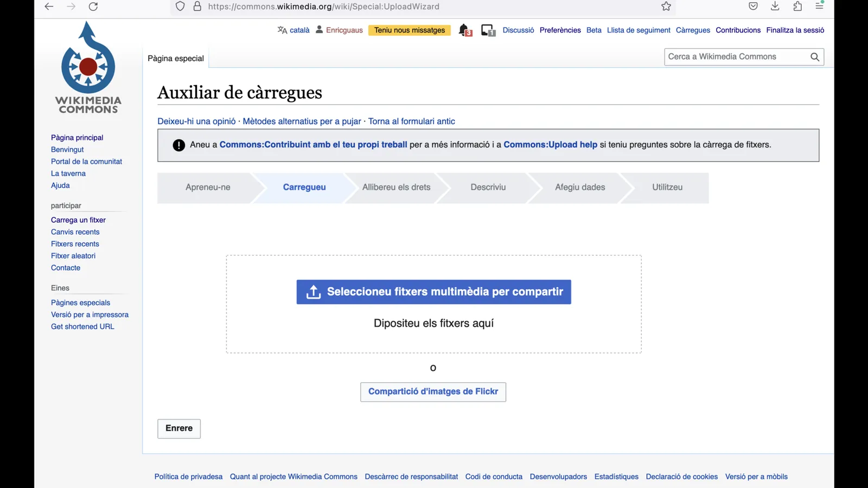Open Carrega un fitxer sidebar link
This screenshot has height=488, width=868.
coord(78,220)
